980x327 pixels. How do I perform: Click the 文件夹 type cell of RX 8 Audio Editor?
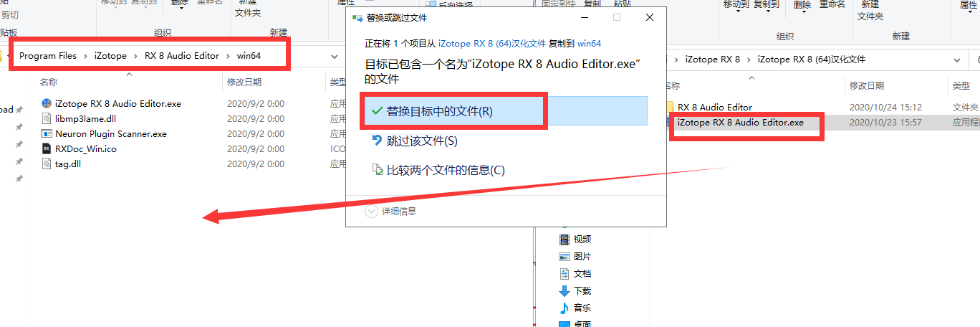click(965, 107)
